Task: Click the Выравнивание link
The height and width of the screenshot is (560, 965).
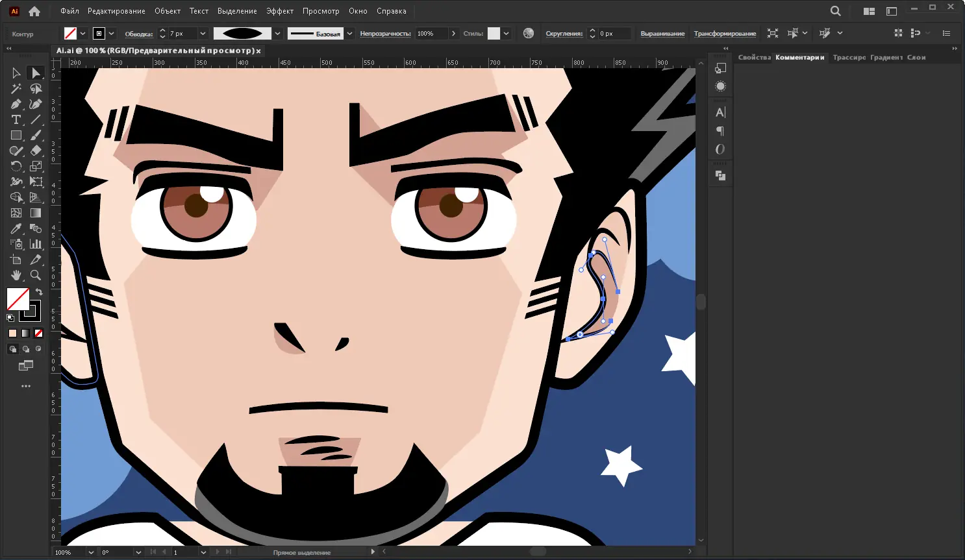Action: (662, 34)
